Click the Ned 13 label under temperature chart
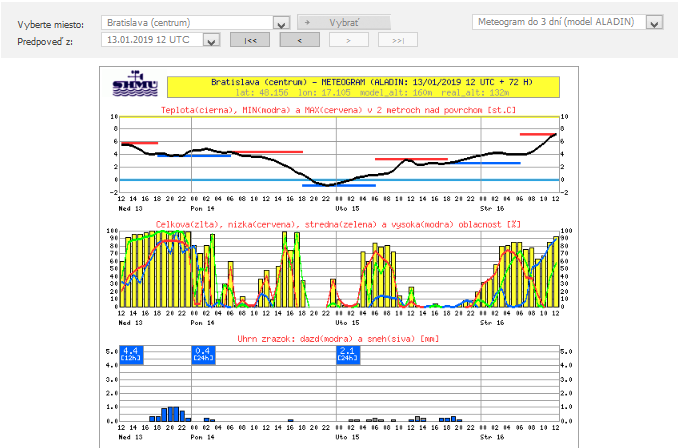Image resolution: width=683 pixels, height=448 pixels. pyautogui.click(x=130, y=208)
